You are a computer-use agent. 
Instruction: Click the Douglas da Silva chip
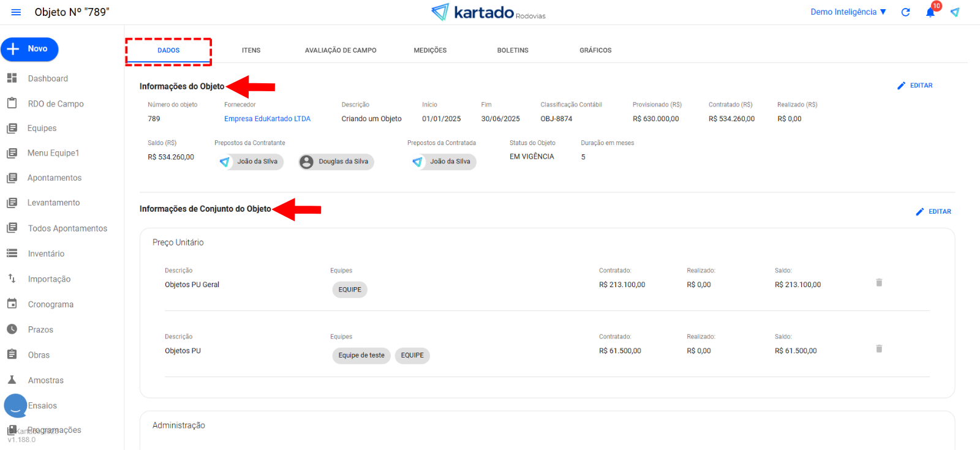point(336,162)
